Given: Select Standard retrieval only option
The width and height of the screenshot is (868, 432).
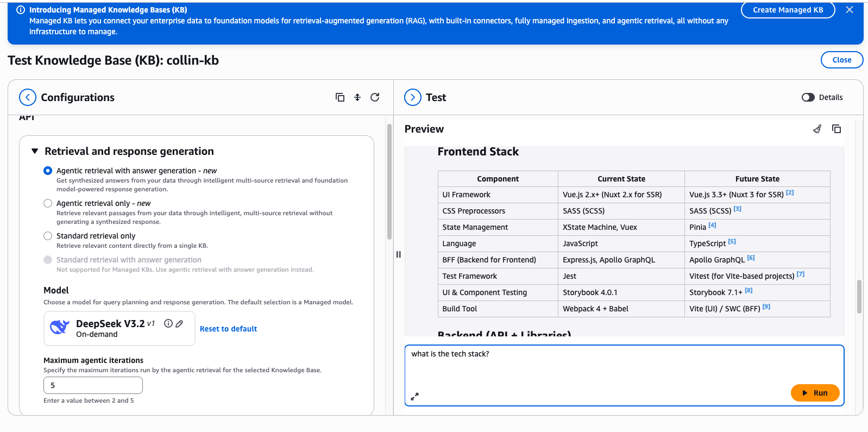Looking at the screenshot, I should pos(48,236).
